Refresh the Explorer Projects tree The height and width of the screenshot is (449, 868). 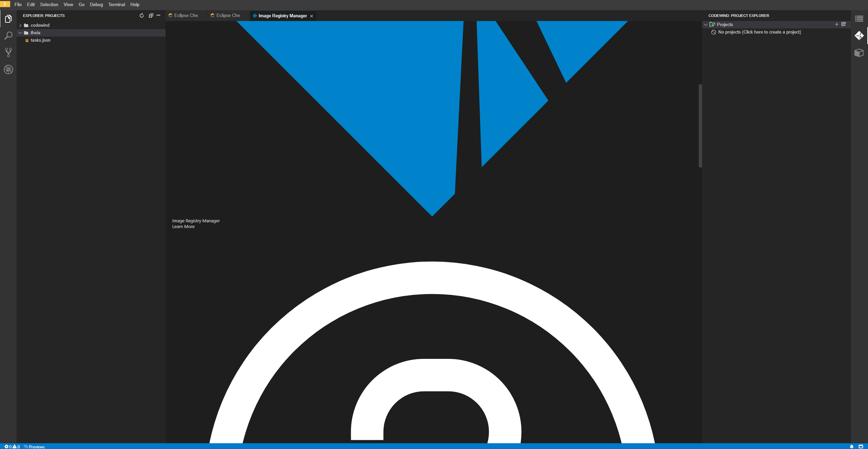point(141,16)
